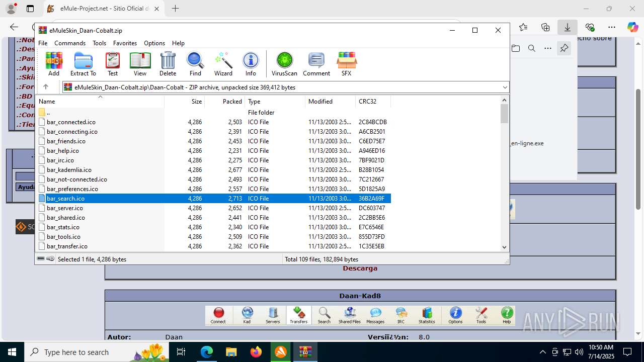Go up one folder level arrow
The image size is (644, 362).
tap(46, 87)
